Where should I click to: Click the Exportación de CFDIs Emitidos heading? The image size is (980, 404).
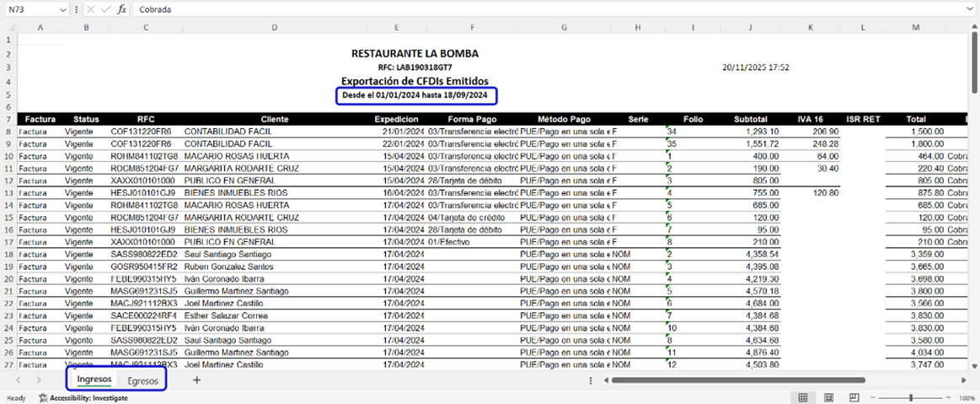pyautogui.click(x=415, y=81)
